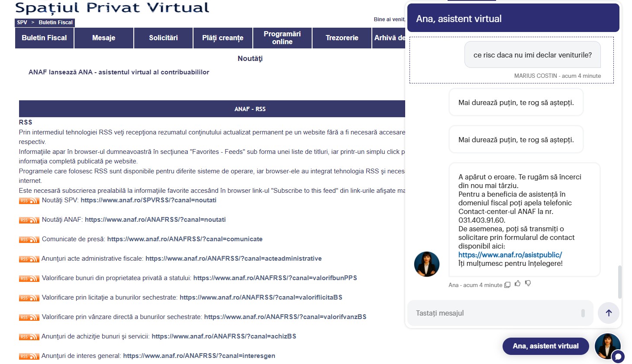The width and height of the screenshot is (632, 364).
Task: Open the comunicate RSS feed link
Action: pos(185,239)
